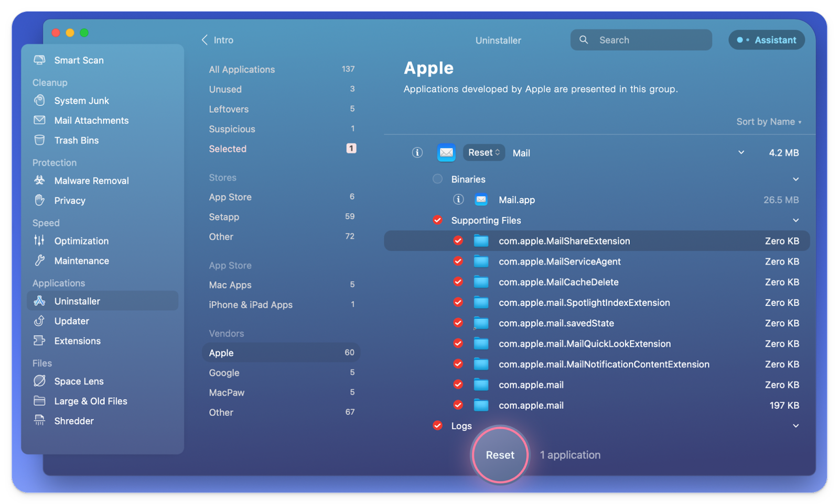Screen dimensions: 839x504
Task: Click the Search input field
Action: coord(641,40)
